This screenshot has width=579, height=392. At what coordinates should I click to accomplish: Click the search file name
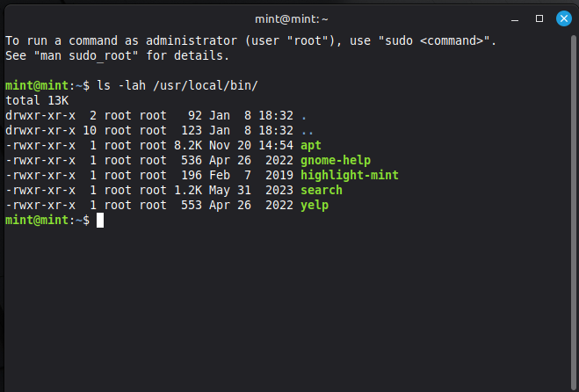point(322,190)
